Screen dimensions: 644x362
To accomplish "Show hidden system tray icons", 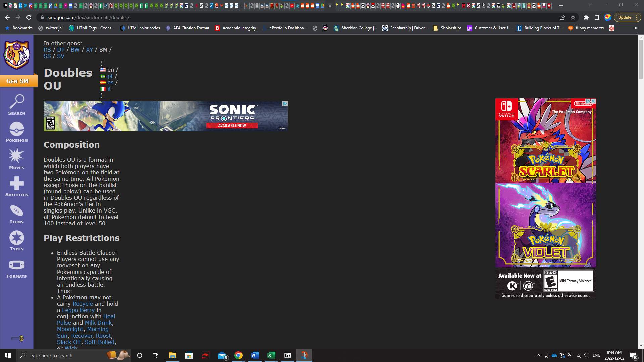I will [x=538, y=355].
